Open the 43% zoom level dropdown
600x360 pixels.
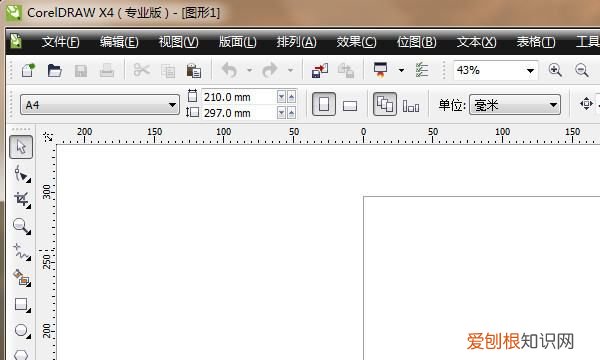coord(530,70)
